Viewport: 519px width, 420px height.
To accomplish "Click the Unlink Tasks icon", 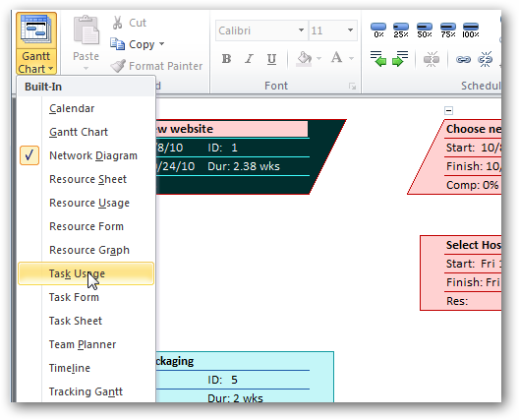I will pyautogui.click(x=485, y=59).
